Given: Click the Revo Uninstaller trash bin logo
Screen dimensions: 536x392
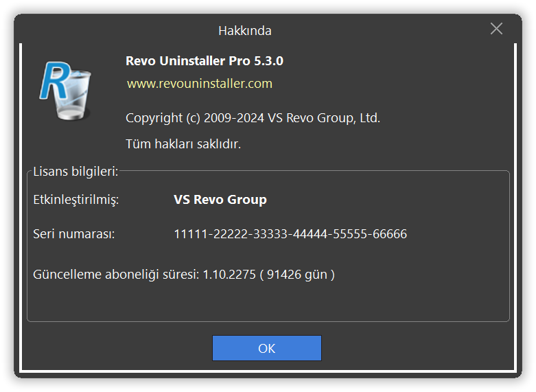Looking at the screenshot, I should (x=66, y=91).
